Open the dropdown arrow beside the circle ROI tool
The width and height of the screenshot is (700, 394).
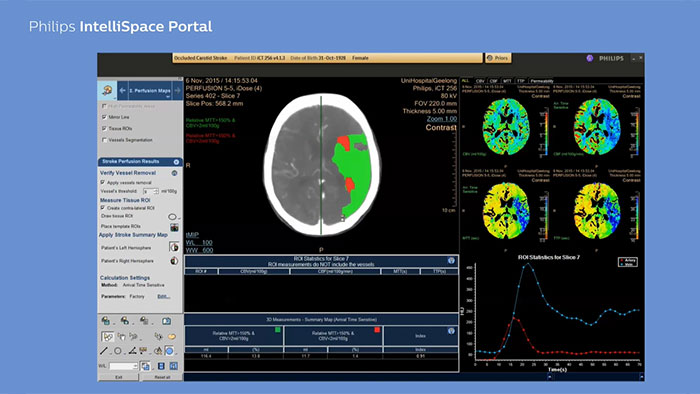click(x=125, y=354)
